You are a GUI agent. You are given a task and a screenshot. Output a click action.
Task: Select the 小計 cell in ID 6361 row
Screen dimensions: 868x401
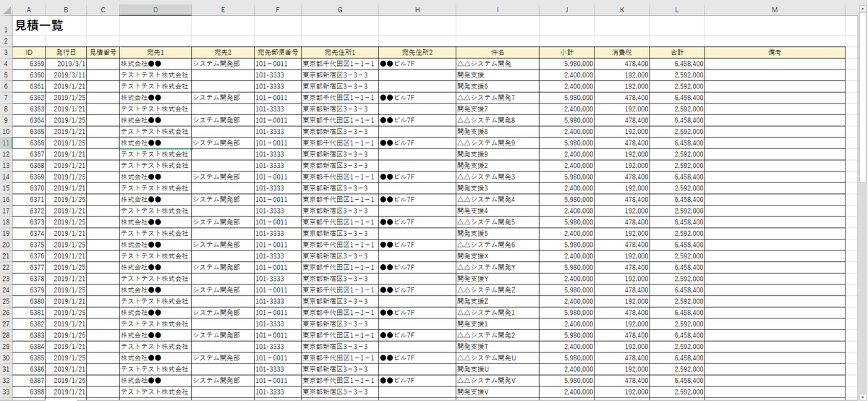(567, 86)
